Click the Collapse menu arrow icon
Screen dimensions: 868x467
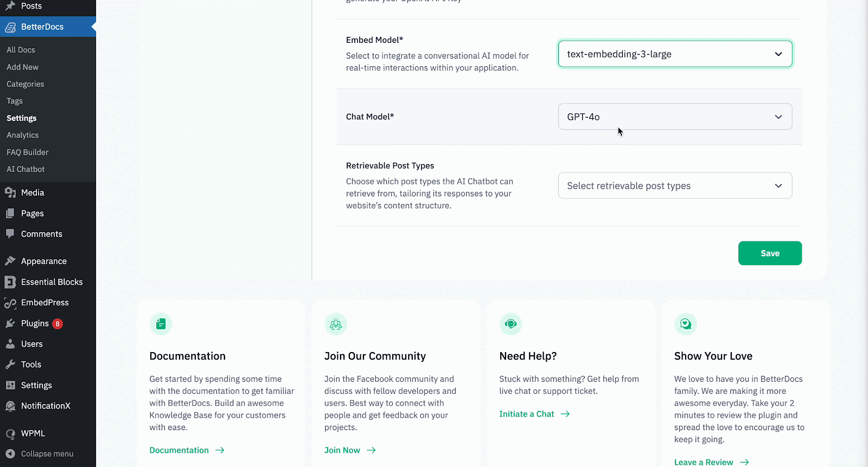10,454
